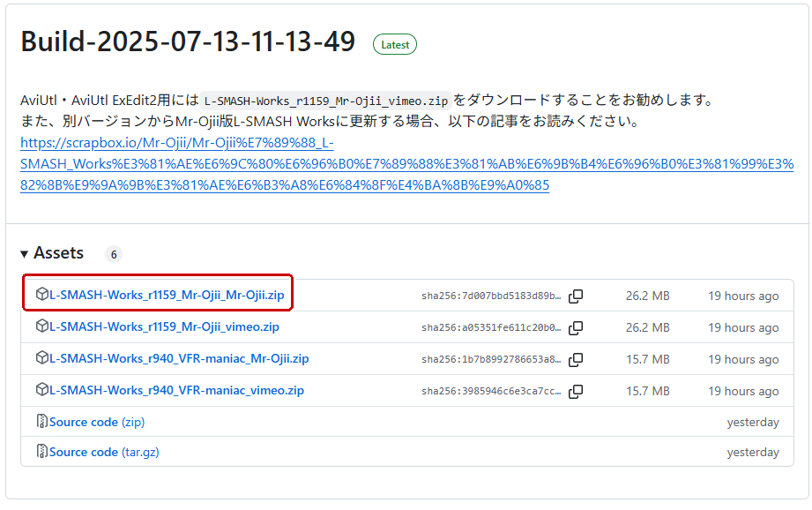812x510 pixels.
Task: Download Source code (tar.gz)
Action: click(x=104, y=452)
